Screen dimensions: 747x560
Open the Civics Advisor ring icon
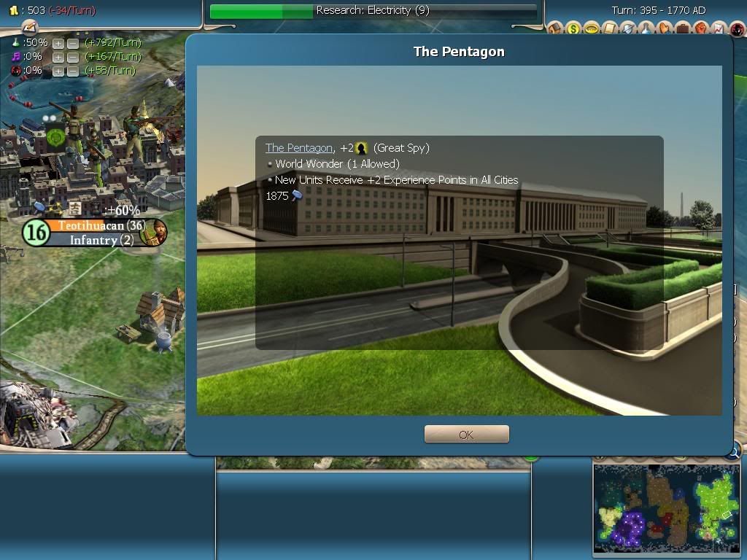[x=591, y=28]
